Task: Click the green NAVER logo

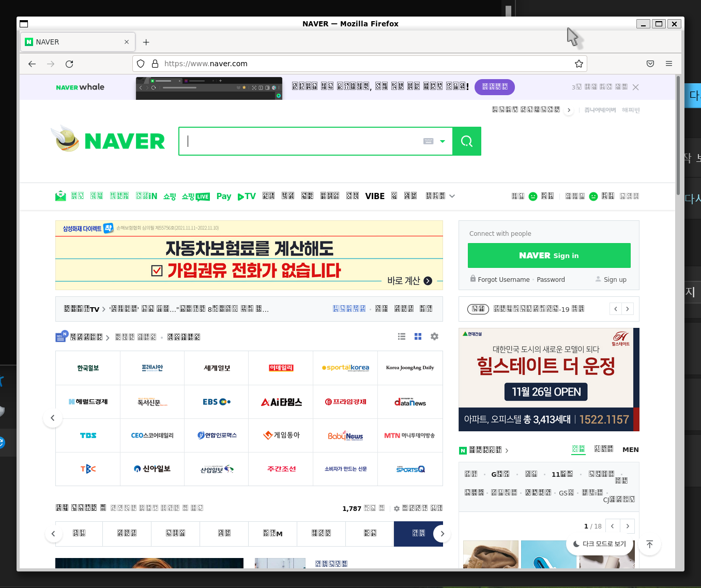Action: (x=124, y=141)
